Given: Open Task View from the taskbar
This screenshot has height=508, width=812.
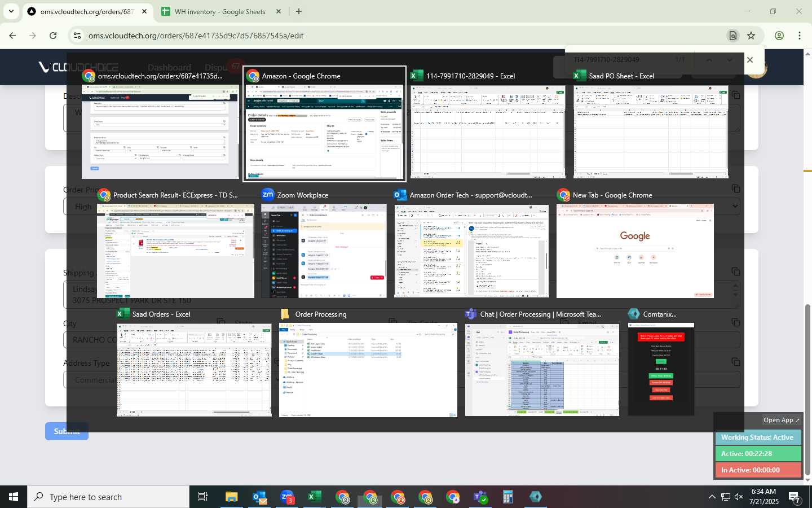Looking at the screenshot, I should click(x=203, y=497).
